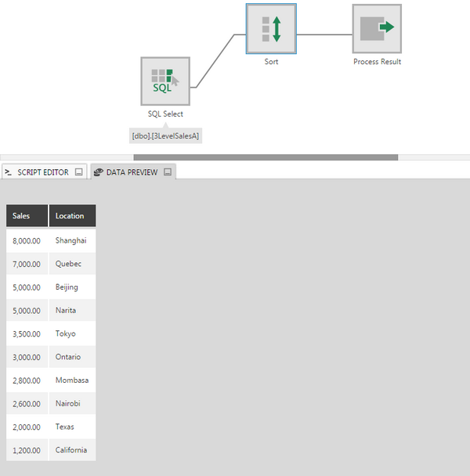Click the 'SQL Select' text label
The height and width of the screenshot is (476, 470).
coord(165,114)
